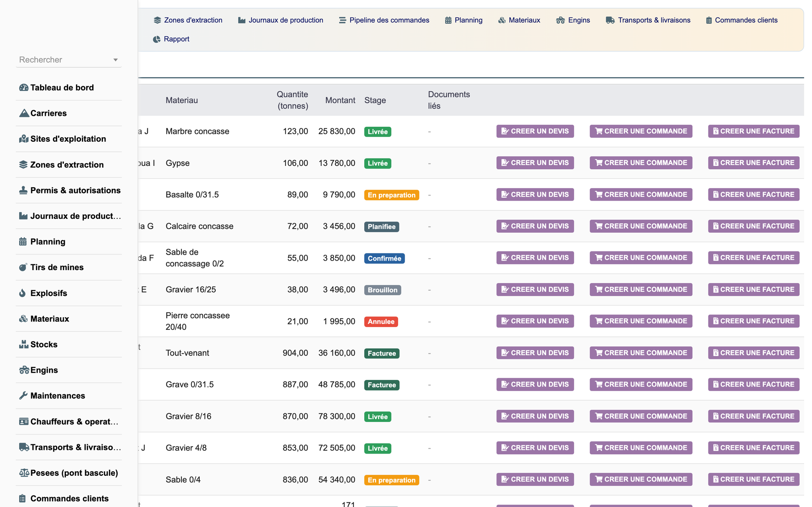This screenshot has width=812, height=507.
Task: Click the Pipeline des commandes list icon
Action: click(343, 20)
